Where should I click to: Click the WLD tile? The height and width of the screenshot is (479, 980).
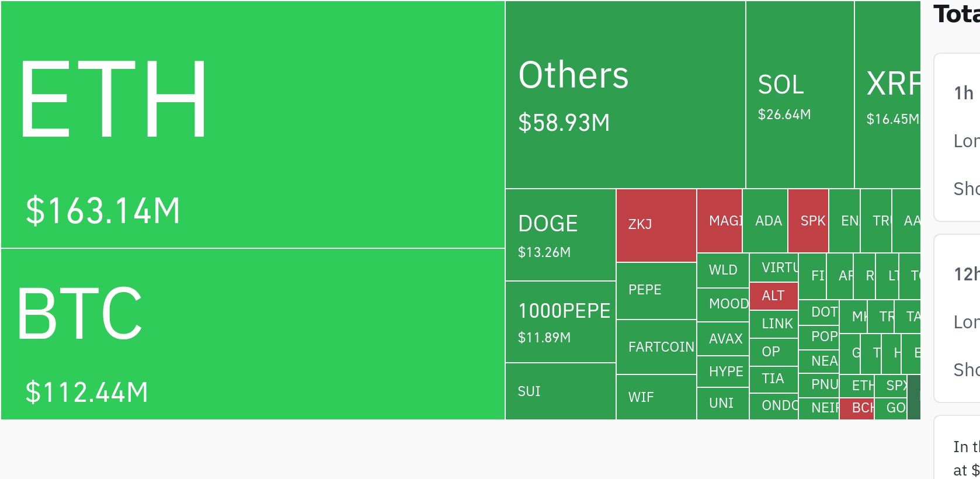coord(723,270)
